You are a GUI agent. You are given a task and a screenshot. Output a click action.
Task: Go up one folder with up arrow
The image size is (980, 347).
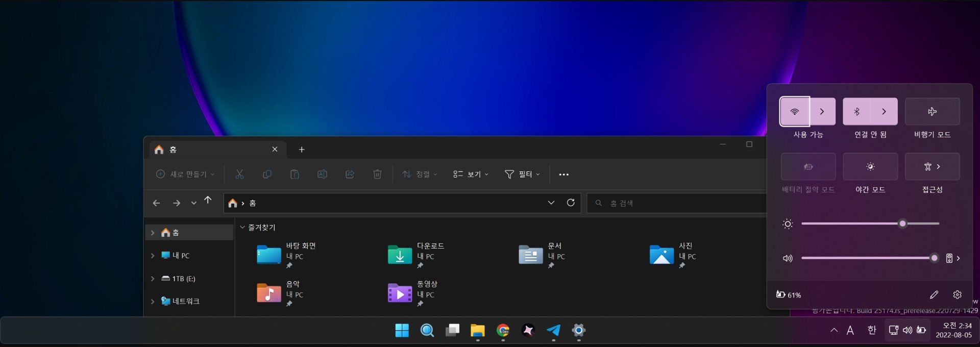(208, 200)
